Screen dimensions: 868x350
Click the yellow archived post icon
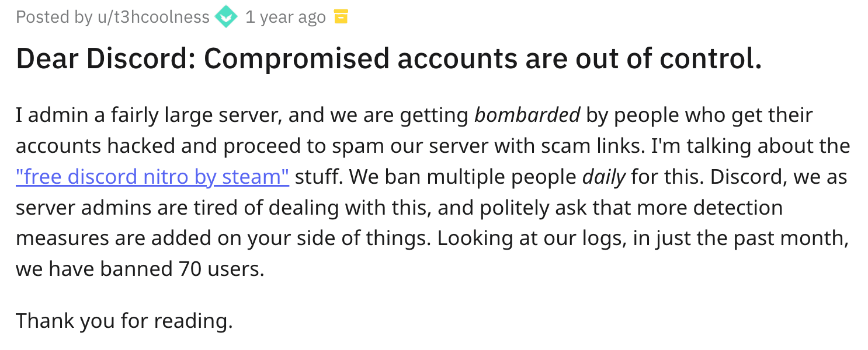pos(340,17)
